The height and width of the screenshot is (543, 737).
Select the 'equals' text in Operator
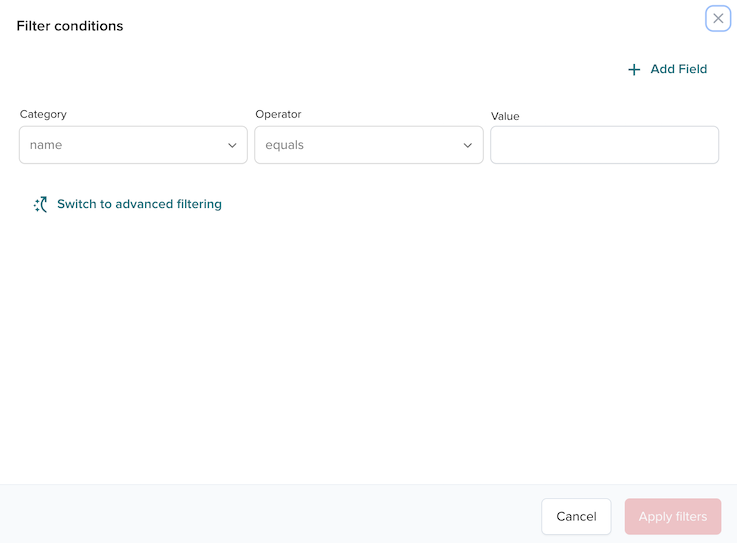[284, 145]
